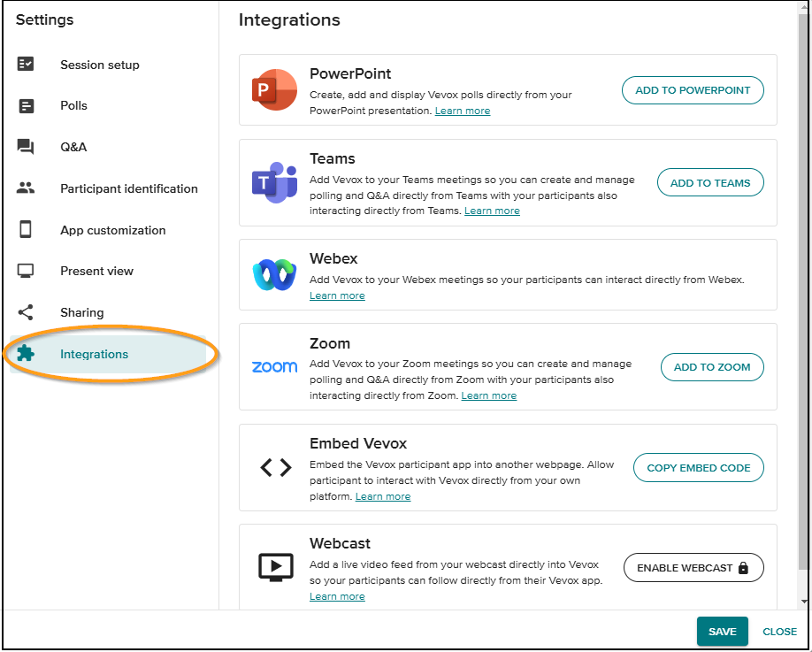The image size is (812, 652).
Task: Open PowerPoint Learn more link
Action: click(463, 111)
